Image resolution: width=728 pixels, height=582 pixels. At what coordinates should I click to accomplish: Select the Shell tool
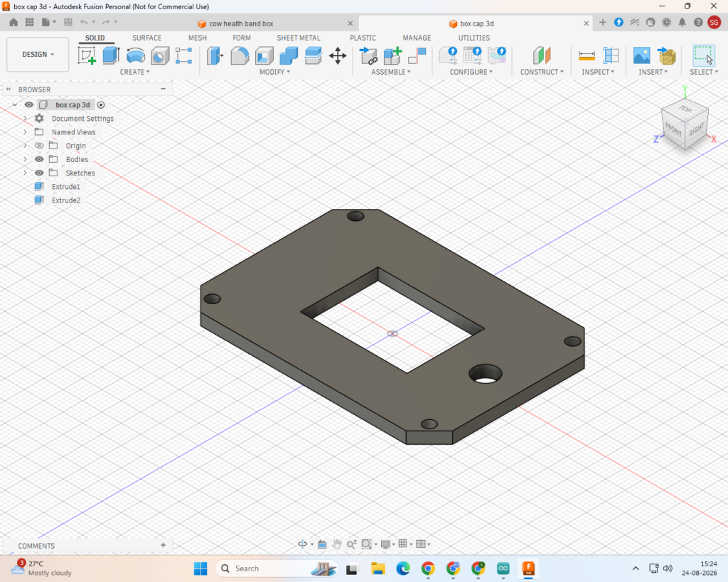[264, 55]
